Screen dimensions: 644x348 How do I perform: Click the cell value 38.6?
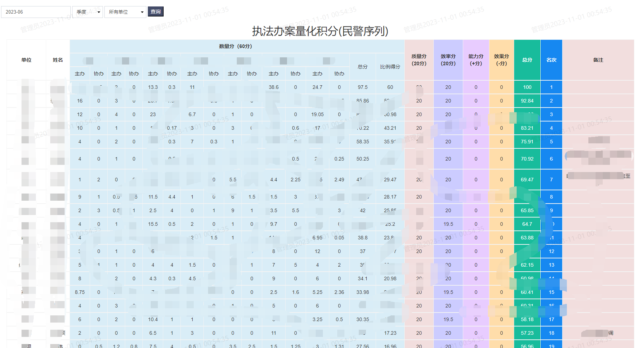[x=274, y=87]
